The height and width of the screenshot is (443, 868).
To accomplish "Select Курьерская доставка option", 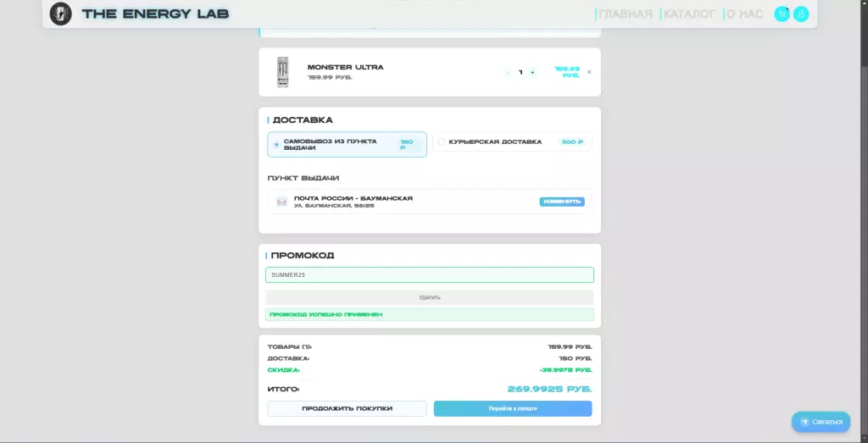I will (x=512, y=141).
